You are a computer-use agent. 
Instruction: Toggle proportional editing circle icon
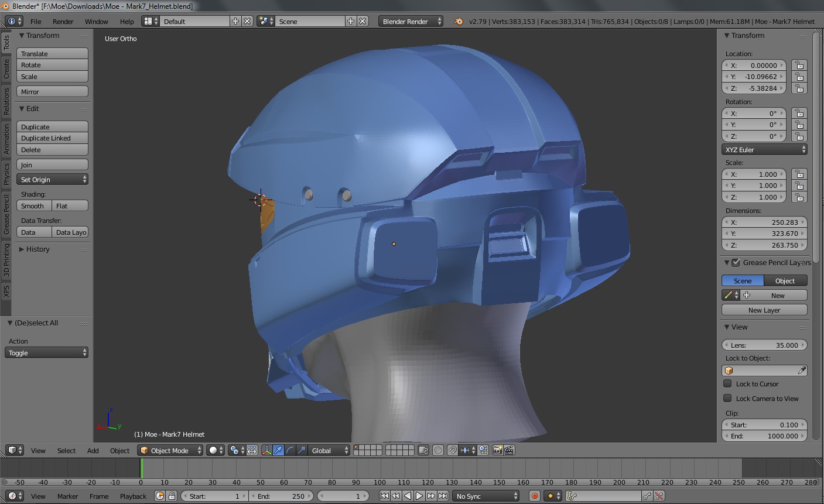[438, 450]
